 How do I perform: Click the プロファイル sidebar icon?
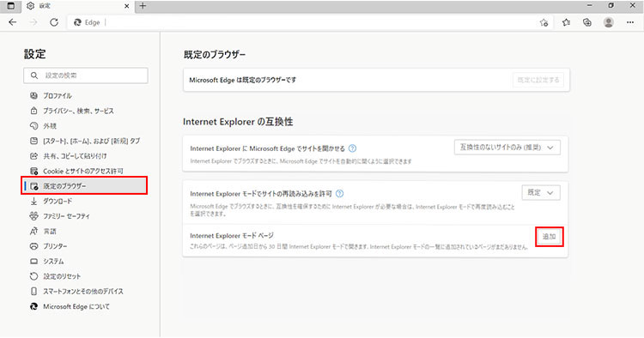[34, 95]
